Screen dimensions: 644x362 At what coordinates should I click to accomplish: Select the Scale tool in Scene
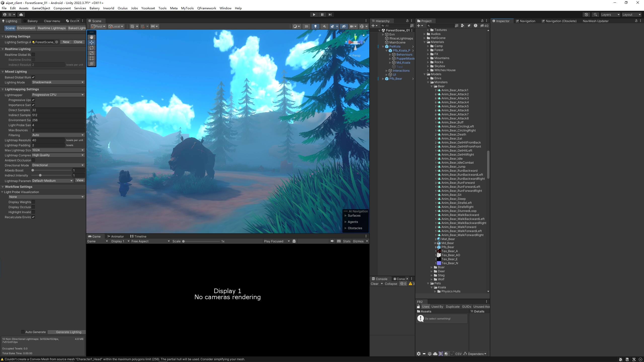click(x=92, y=53)
